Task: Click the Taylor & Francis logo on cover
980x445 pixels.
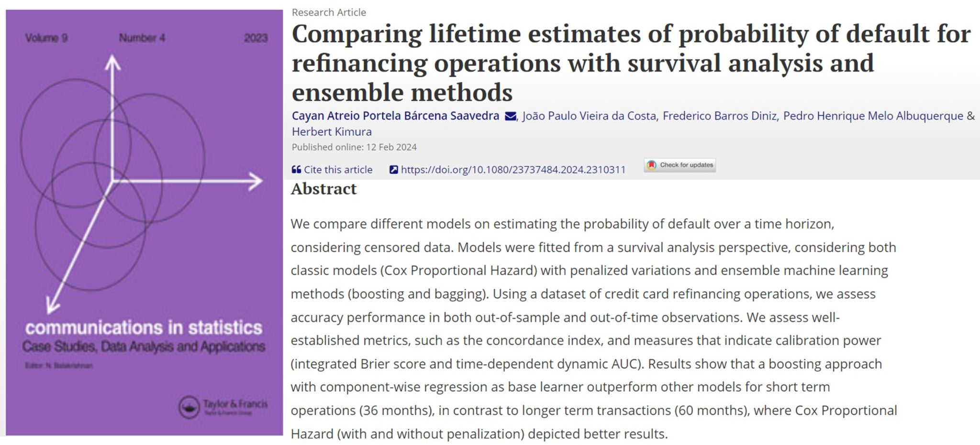Action: [x=223, y=407]
